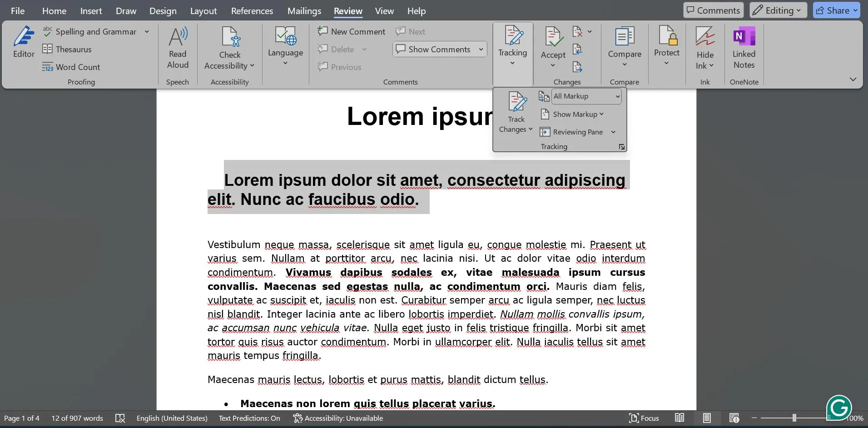
Task: Toggle Text Predictions in status bar
Action: click(249, 418)
